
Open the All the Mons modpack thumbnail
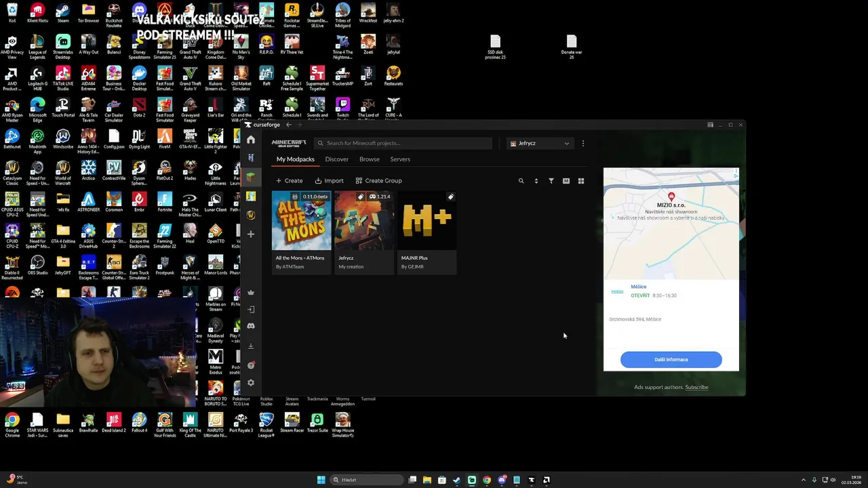pos(301,220)
